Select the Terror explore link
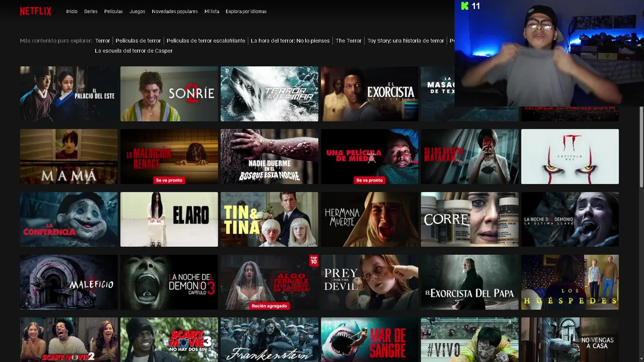The height and width of the screenshot is (362, 644). 102,41
